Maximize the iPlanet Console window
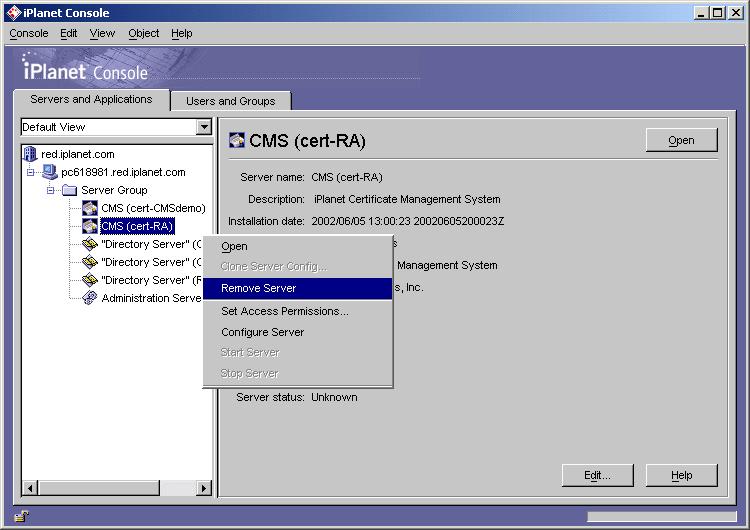The height and width of the screenshot is (530, 750). tap(717, 13)
